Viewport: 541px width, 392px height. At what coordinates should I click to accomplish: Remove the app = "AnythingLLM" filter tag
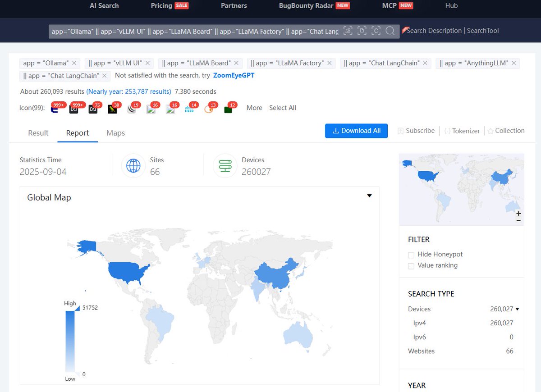point(514,63)
